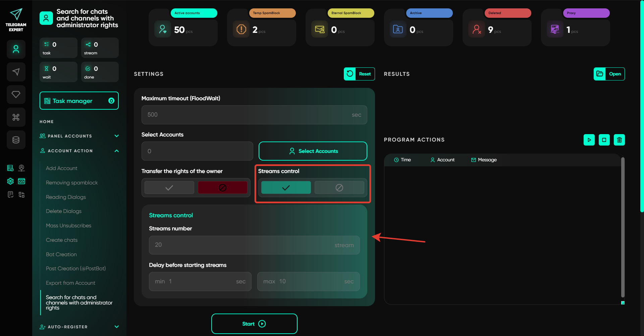Enable Streams control with checkmark toggle
Viewport: 644px width, 336px height.
pyautogui.click(x=286, y=187)
